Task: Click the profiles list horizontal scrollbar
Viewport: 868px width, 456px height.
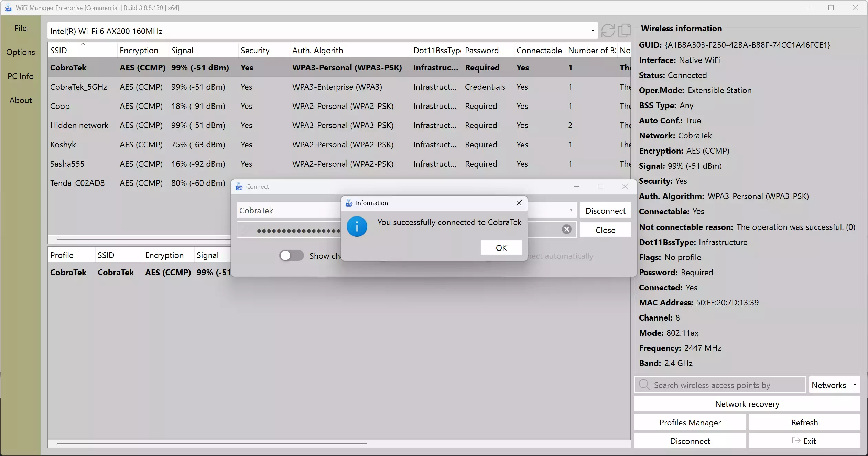Action: pyautogui.click(x=212, y=443)
